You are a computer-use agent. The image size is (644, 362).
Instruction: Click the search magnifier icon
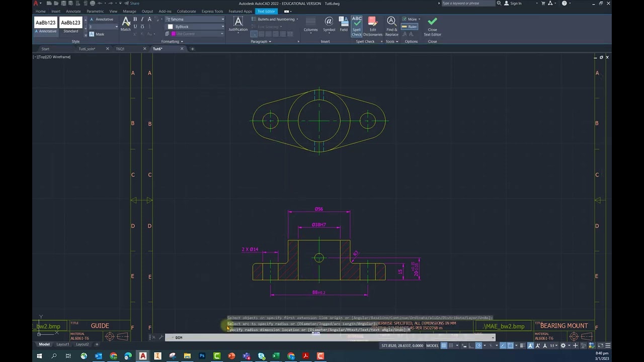coord(499,3)
